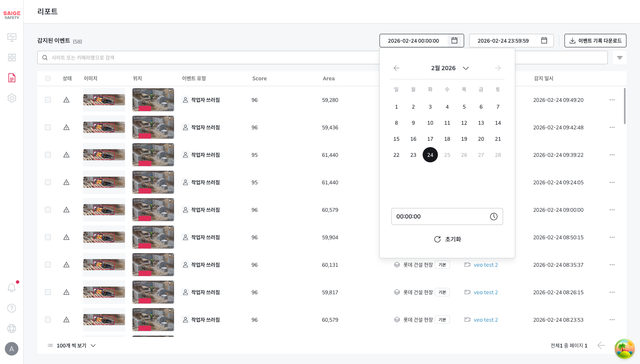Click the 00:00:00 time input field

447,216
